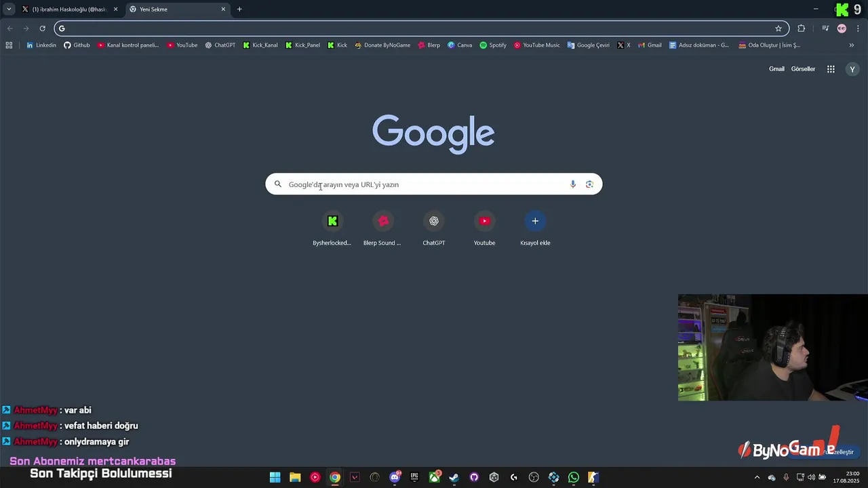Open the Google apps grid launcher
This screenshot has width=868, height=488.
click(831, 69)
